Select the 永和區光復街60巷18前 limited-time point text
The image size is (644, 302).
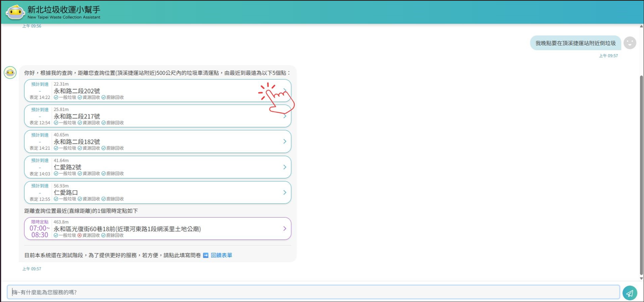(x=127, y=229)
